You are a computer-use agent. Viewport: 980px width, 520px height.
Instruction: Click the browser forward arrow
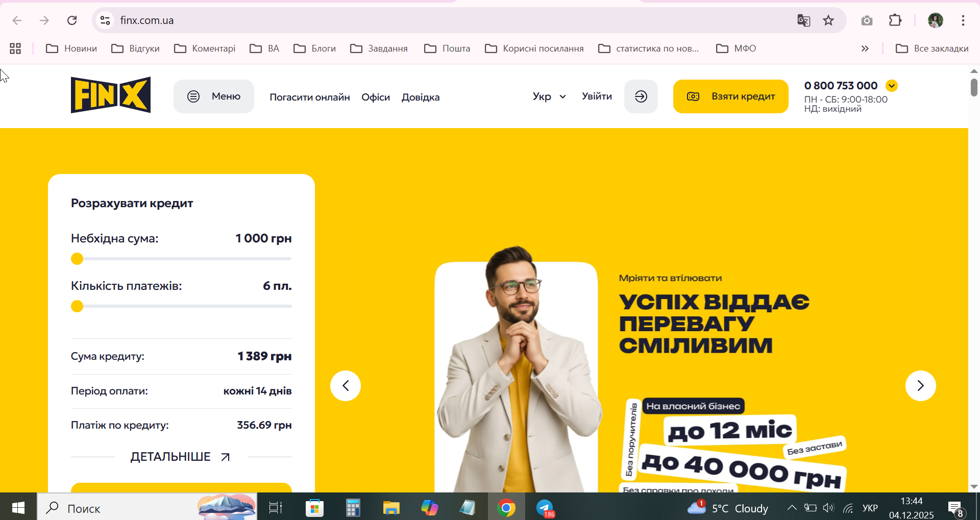(44, 20)
